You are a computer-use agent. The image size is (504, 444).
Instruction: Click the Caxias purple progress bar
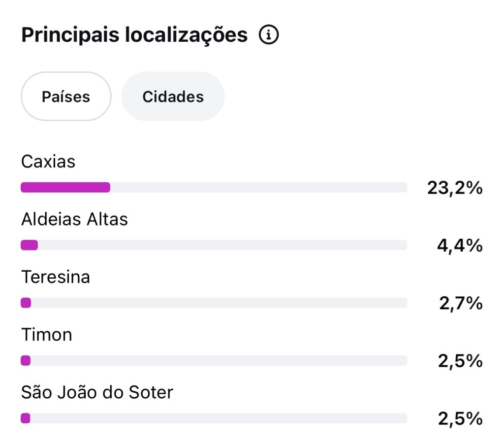tap(65, 187)
